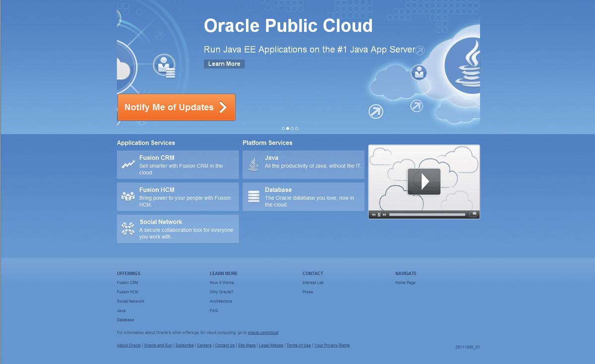Open FAQ footer link

point(214,310)
